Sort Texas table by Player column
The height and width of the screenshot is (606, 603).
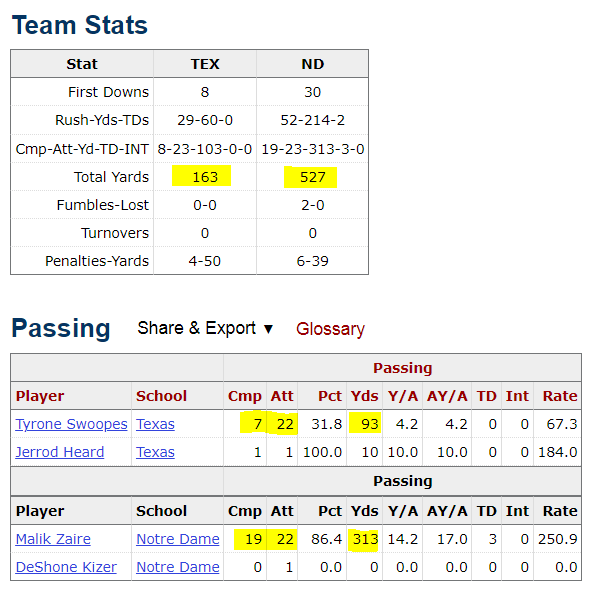(x=40, y=396)
